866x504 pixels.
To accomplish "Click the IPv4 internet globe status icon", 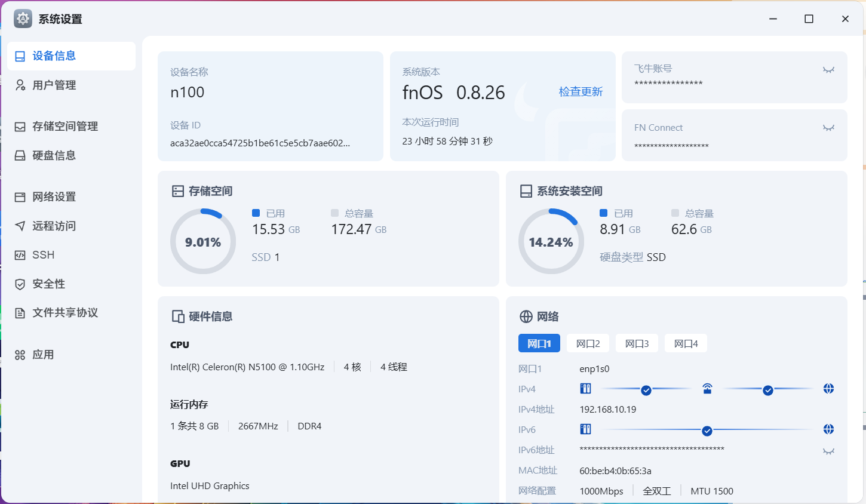I will (828, 389).
